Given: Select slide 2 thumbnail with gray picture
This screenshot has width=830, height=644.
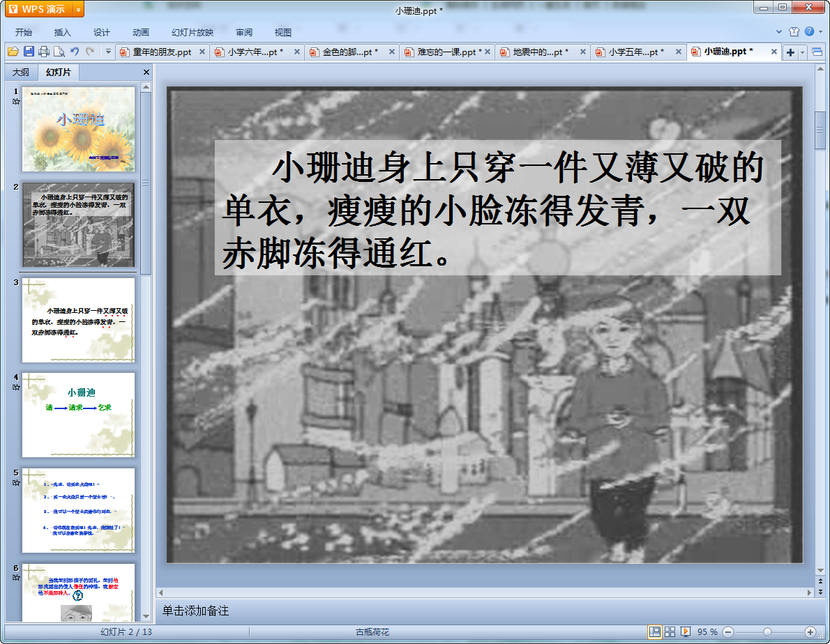Looking at the screenshot, I should [x=78, y=225].
